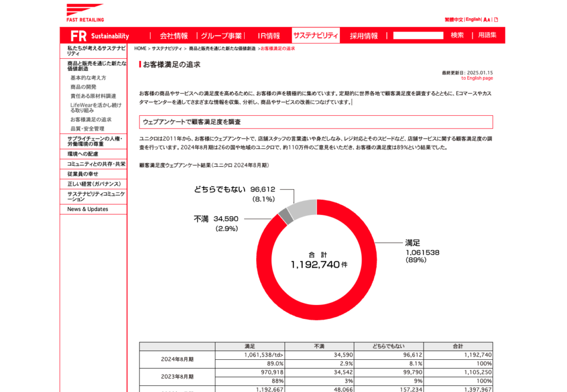567x392 pixels.
Task: Click the 満足 table column header
Action: 250,347
